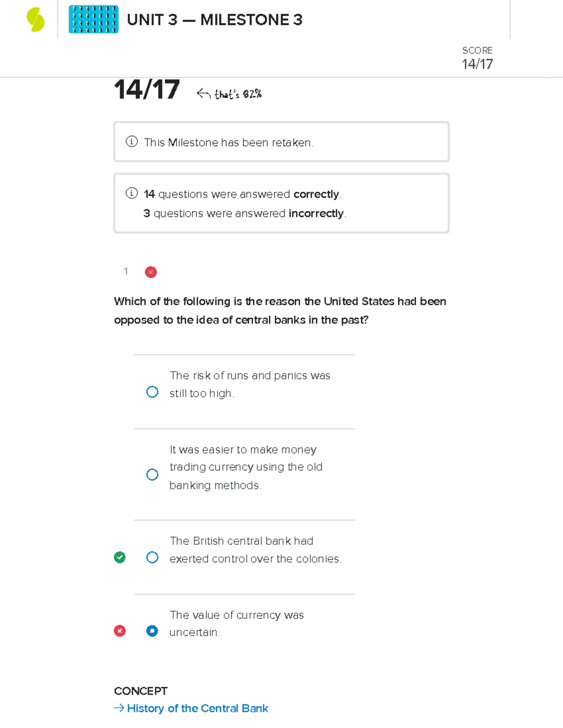Click the red X beside currency uncertain answer
This screenshot has width=563, height=728.
point(120,631)
